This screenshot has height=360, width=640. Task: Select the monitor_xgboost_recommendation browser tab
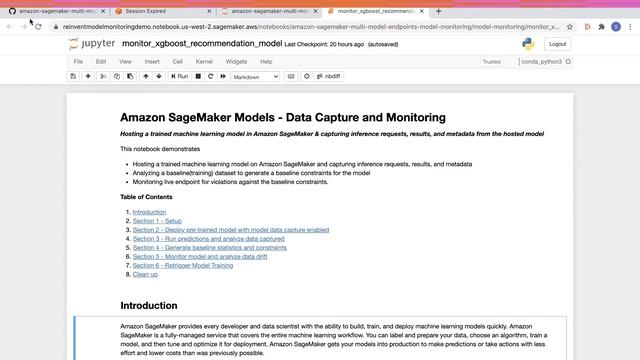[x=376, y=11]
